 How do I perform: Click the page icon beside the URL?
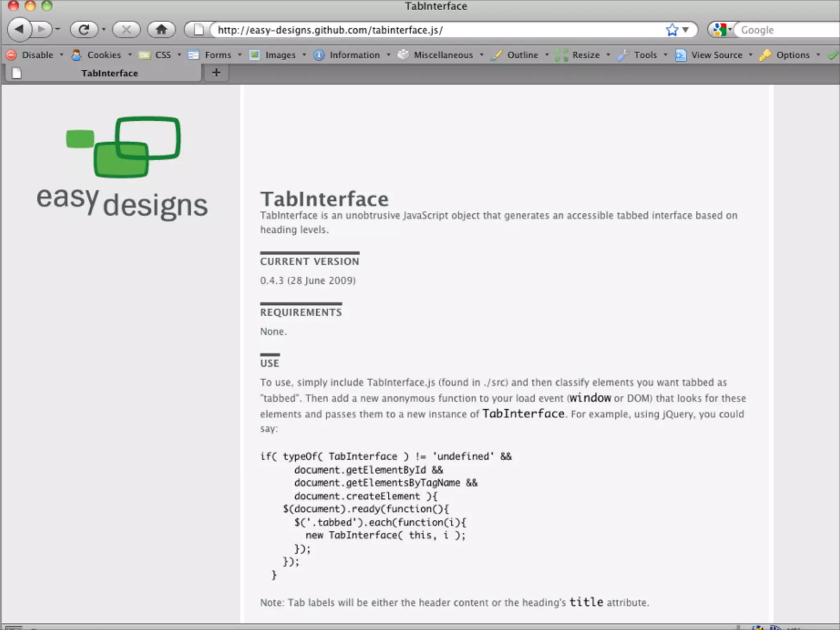199,30
